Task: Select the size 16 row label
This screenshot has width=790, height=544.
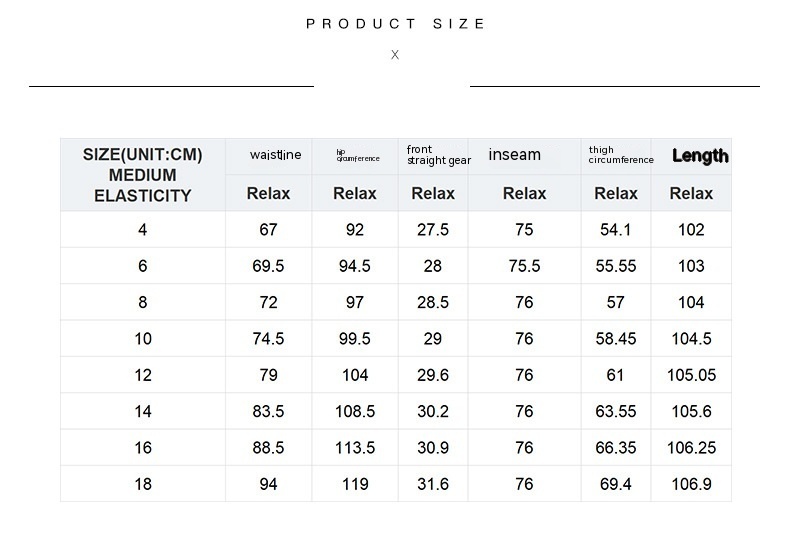Action: 143,448
